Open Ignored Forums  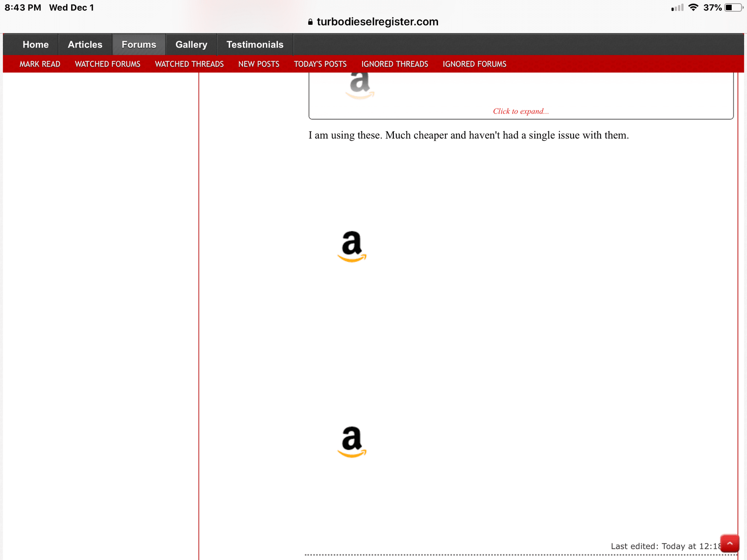474,64
